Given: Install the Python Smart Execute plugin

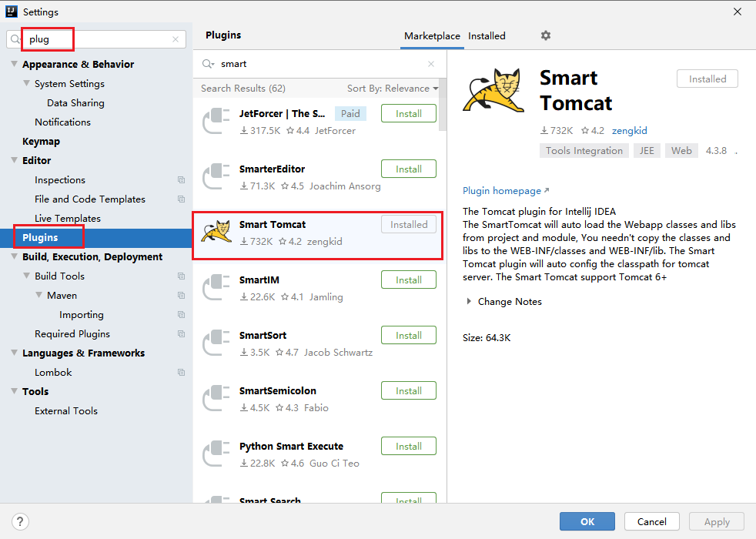Looking at the screenshot, I should point(408,447).
